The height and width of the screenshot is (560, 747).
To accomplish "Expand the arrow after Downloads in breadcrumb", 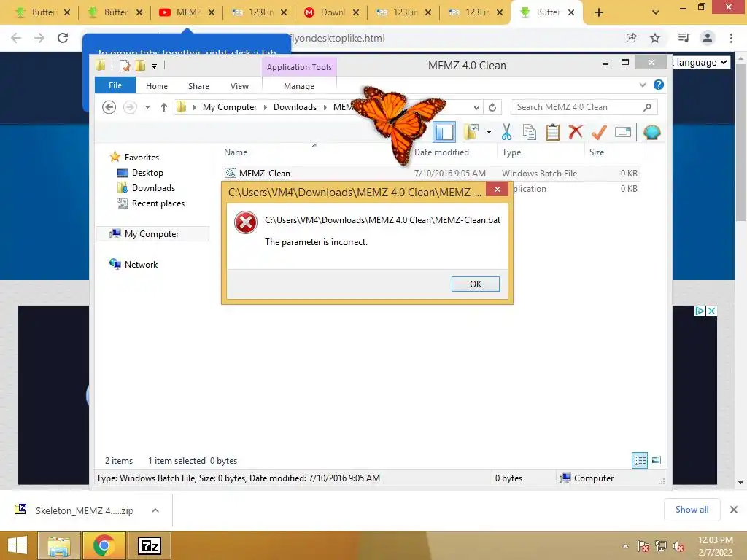I will 325,107.
